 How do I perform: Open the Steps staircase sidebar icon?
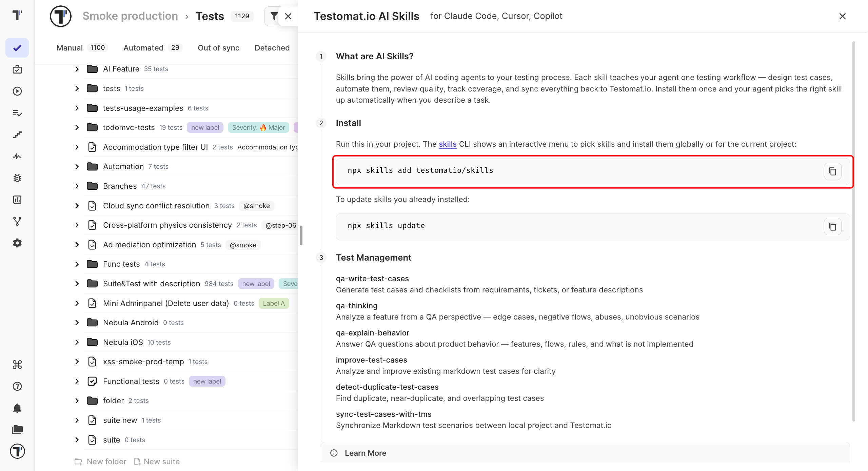tap(17, 135)
